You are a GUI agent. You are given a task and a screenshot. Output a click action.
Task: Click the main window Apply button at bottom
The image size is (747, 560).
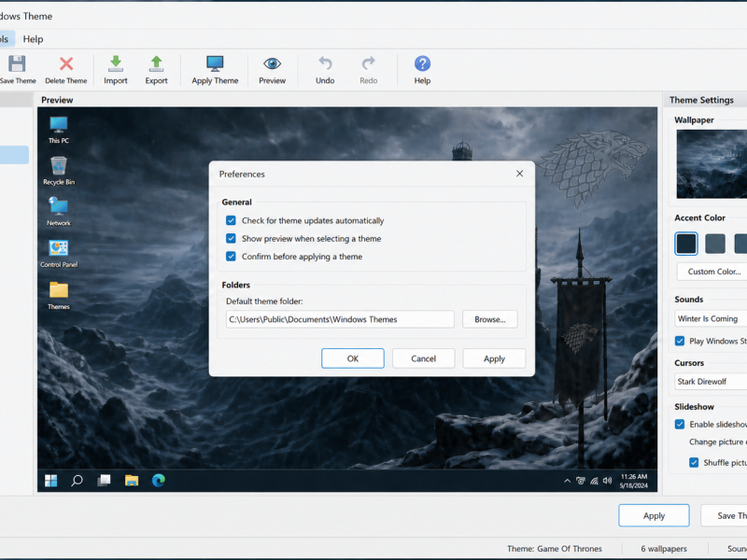coord(654,516)
